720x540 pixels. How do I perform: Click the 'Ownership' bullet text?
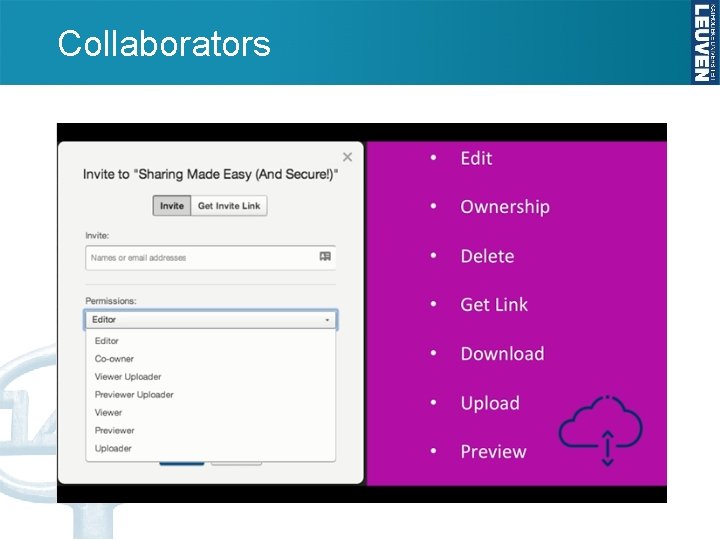505,207
